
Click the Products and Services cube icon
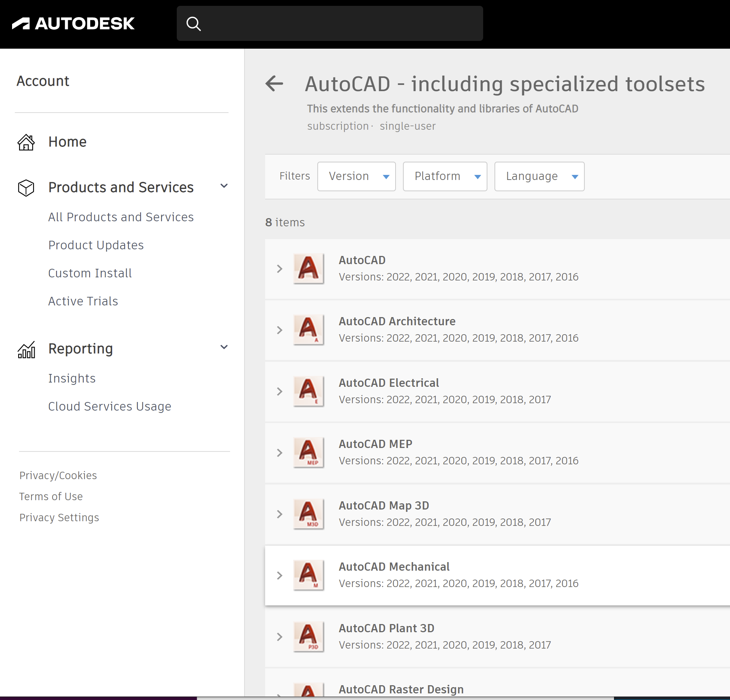click(x=26, y=188)
